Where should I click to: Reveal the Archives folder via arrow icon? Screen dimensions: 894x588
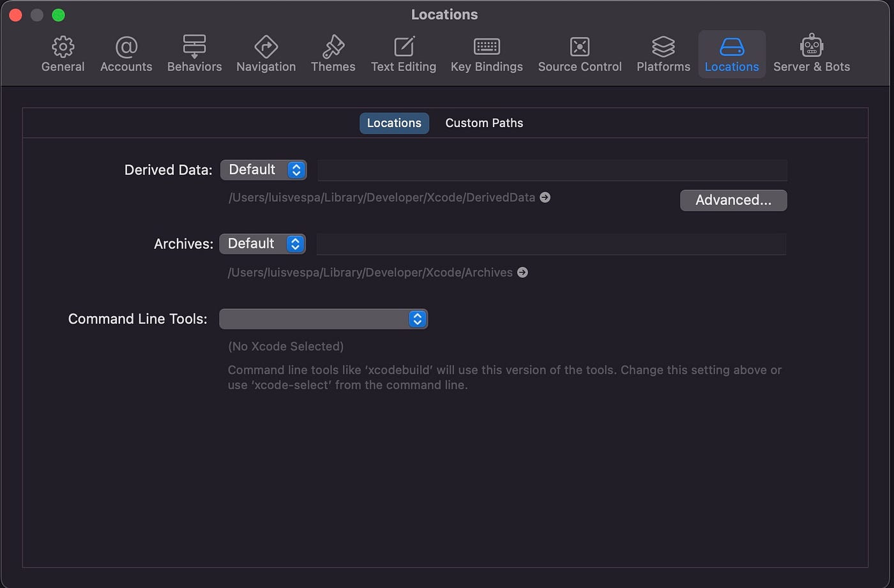[522, 273]
